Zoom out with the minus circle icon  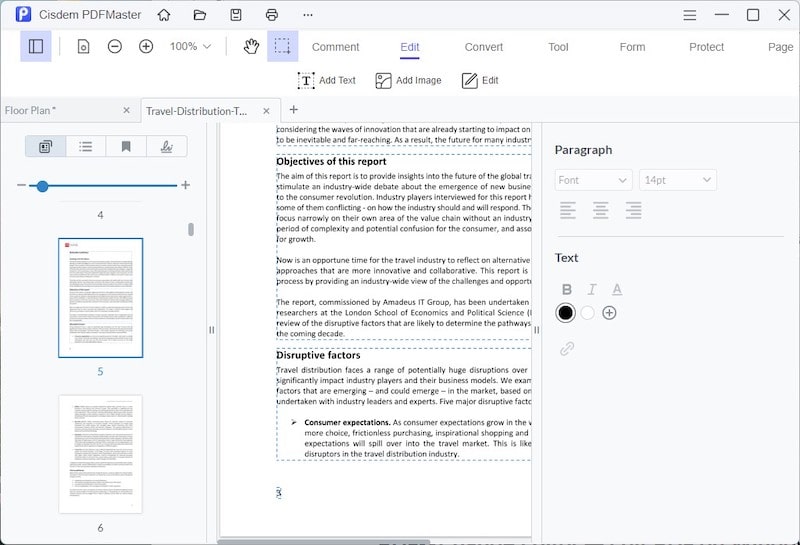pyautogui.click(x=115, y=46)
